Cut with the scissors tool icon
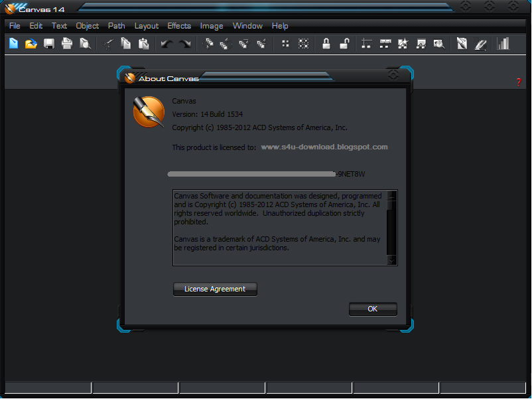This screenshot has width=532, height=399. tap(108, 44)
